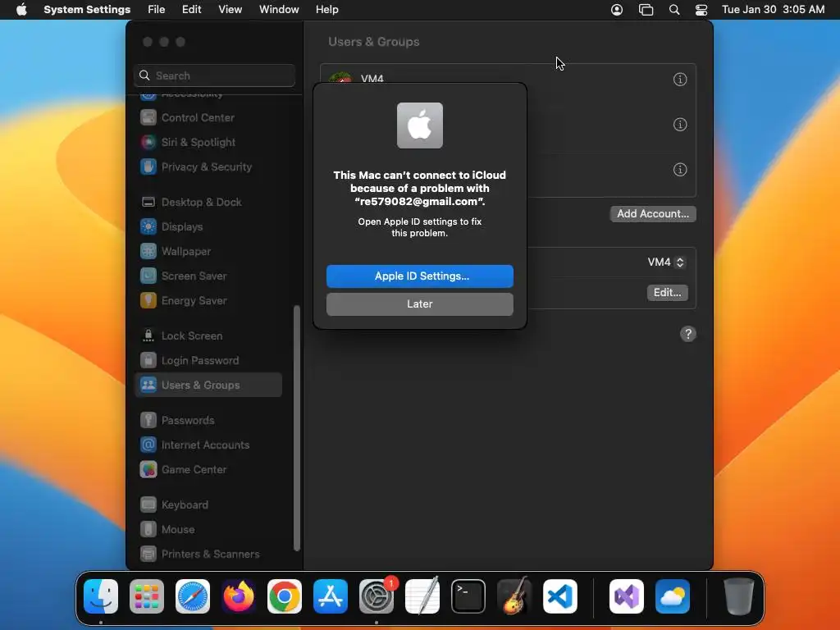Click the user account menu bar icon
This screenshot has height=630, width=840.
point(617,10)
